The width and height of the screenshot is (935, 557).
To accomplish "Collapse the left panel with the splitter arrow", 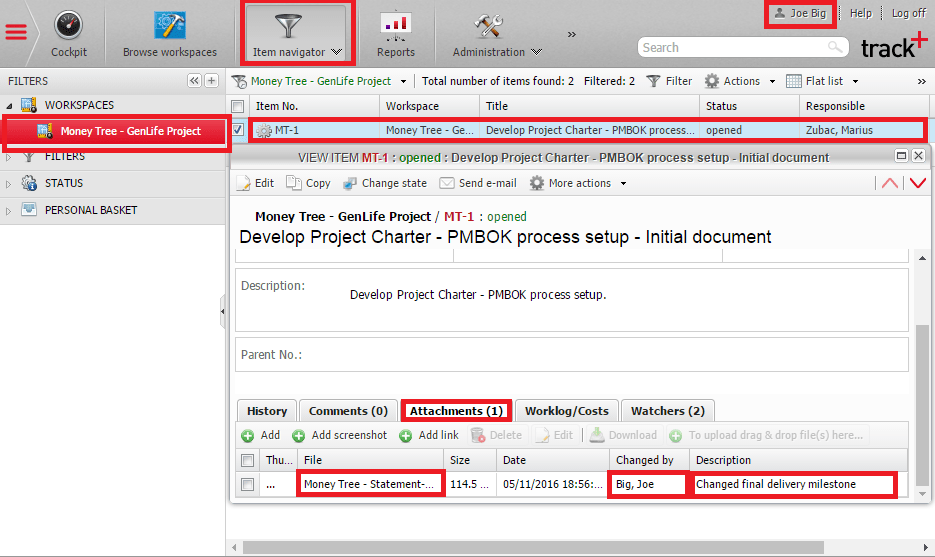I will point(222,311).
